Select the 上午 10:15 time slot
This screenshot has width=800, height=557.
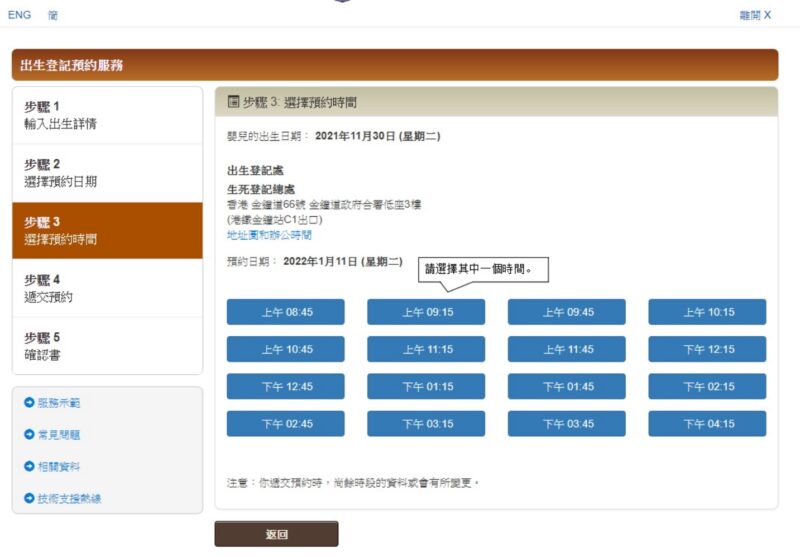(x=707, y=312)
